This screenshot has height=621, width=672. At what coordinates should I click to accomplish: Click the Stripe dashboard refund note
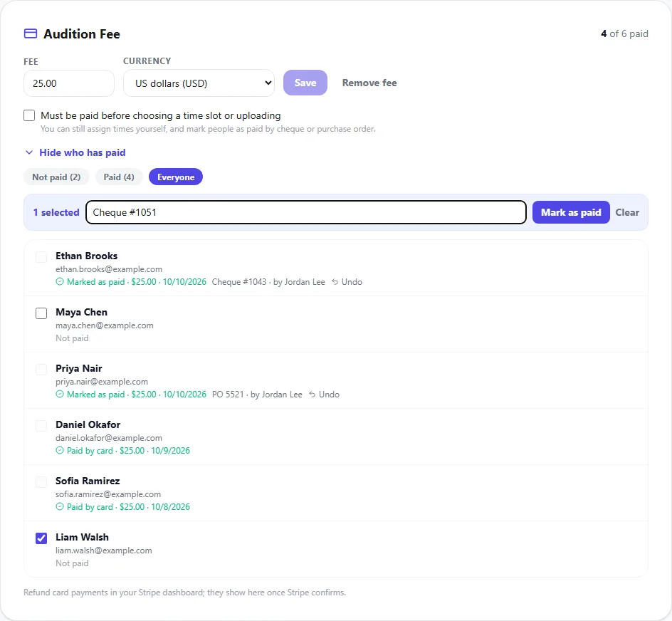click(x=184, y=593)
